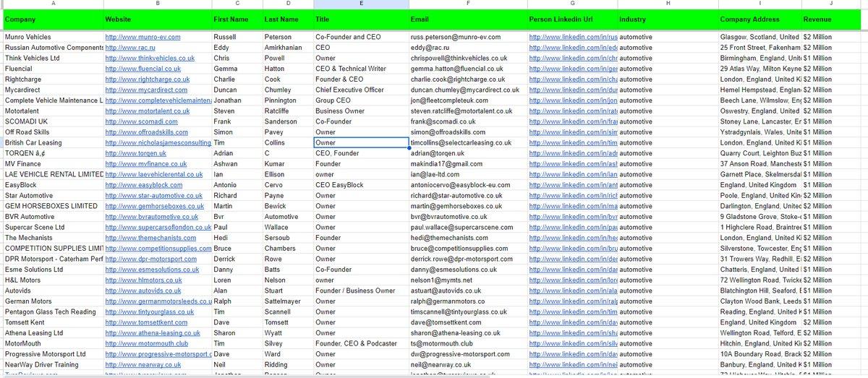Image resolution: width=868 pixels, height=378 pixels.
Task: Select the British Car Leasing cell
Action: point(53,143)
